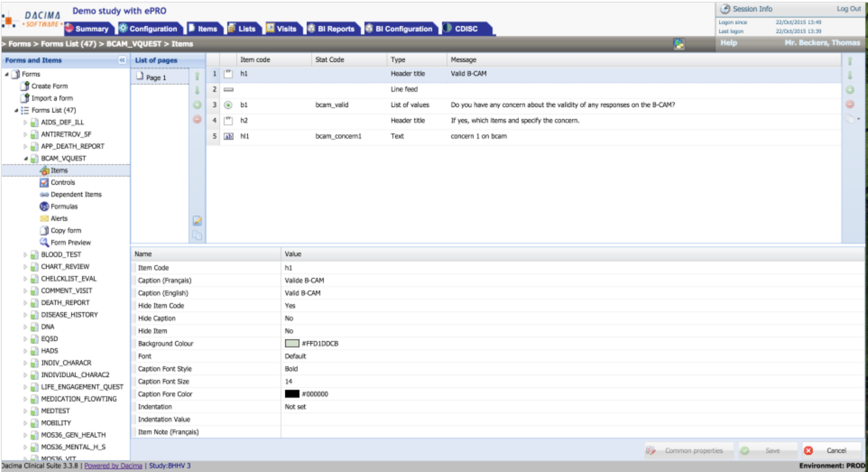
Task: Expand the AIDS_DEF_ILL form node
Action: coord(25,122)
